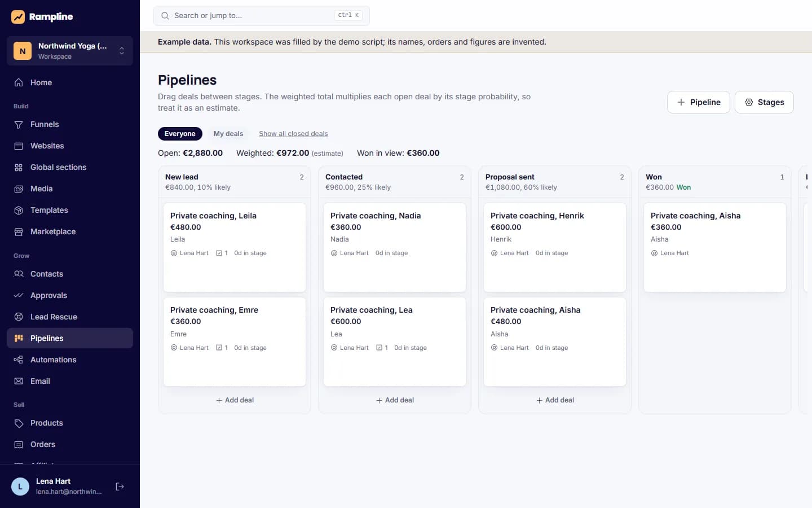This screenshot has width=812, height=508.
Task: Click the task checkbox icon on Leila deal
Action: [x=219, y=253]
